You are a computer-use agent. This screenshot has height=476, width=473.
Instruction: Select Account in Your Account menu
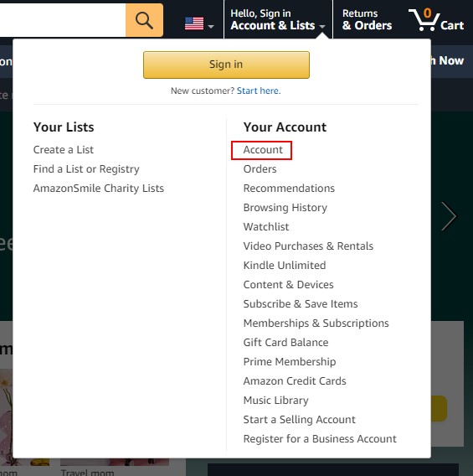point(263,150)
